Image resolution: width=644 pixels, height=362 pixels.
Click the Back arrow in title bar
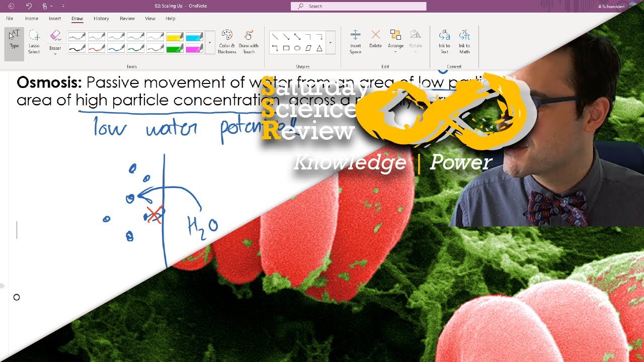[x=11, y=6]
